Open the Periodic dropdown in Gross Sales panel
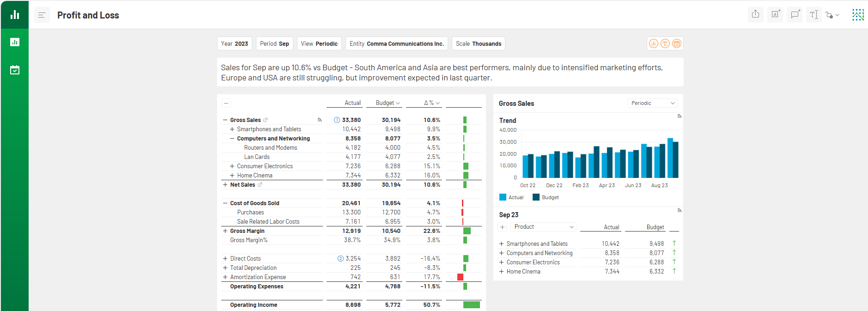 pos(653,103)
